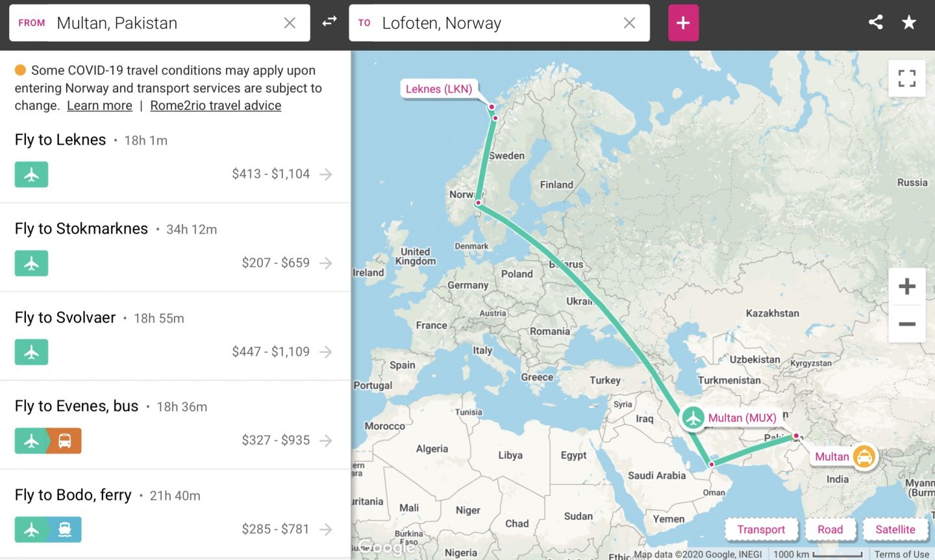This screenshot has height=560, width=935.
Task: Open the Fly to Svolvaer option arrow
Action: tap(326, 352)
